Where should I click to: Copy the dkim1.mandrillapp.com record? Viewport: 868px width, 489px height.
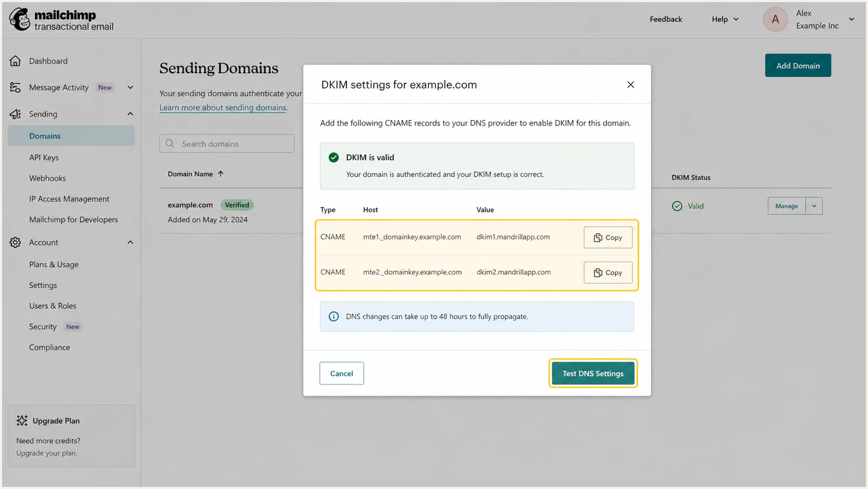tap(608, 237)
